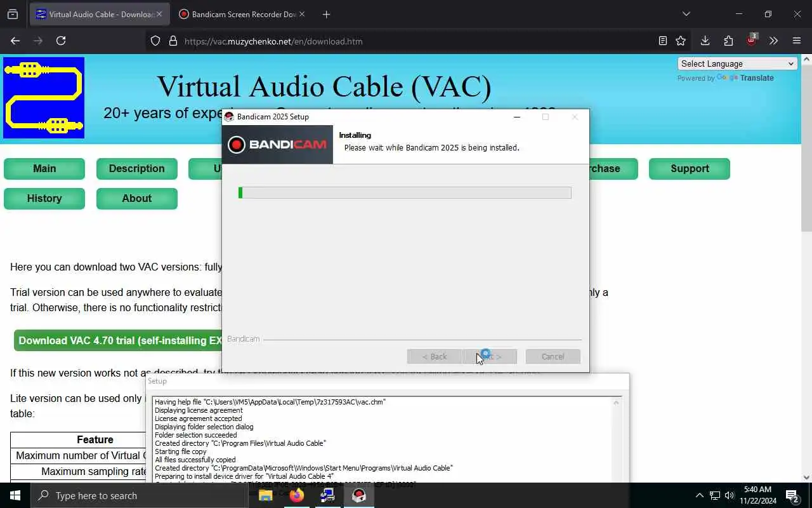Open Firefox downloads panel
Viewport: 812px width, 508px height.
[705, 41]
